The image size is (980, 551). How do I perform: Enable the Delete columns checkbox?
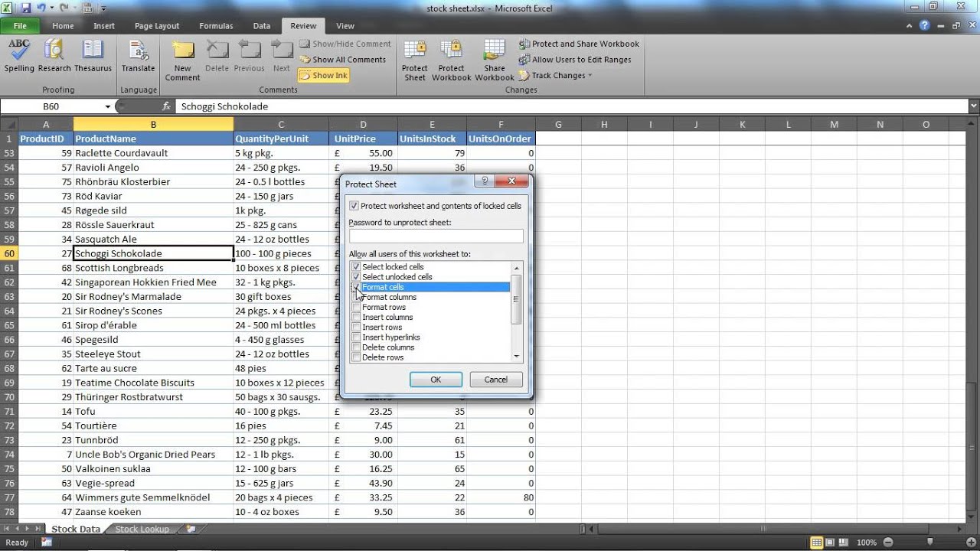[x=356, y=347]
